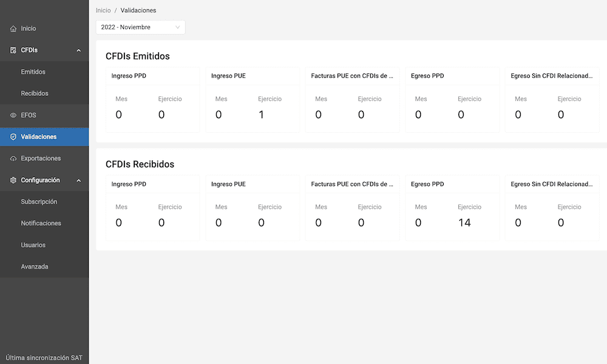Click Ejercicio value 1 in Emitidos Ingreso PUE
The width and height of the screenshot is (607, 364).
(261, 115)
